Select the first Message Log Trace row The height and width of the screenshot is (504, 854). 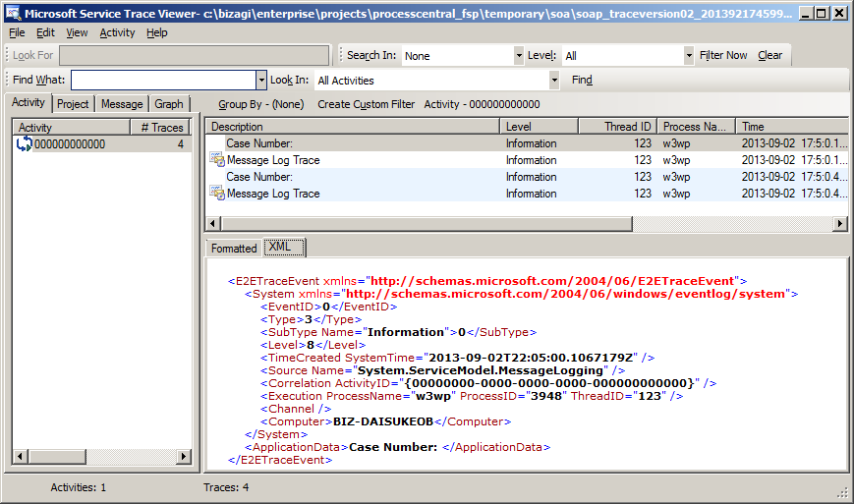[527, 160]
